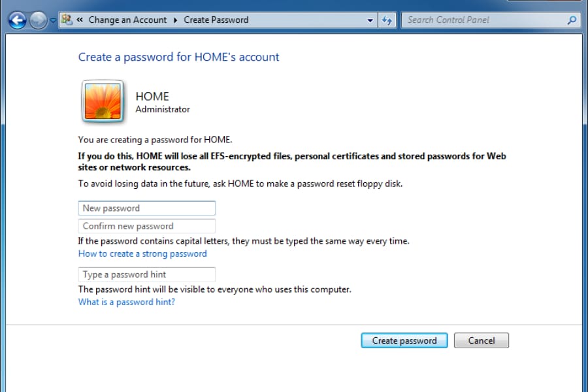The height and width of the screenshot is (392, 588).
Task: Open How to create a strong password
Action: click(x=142, y=253)
